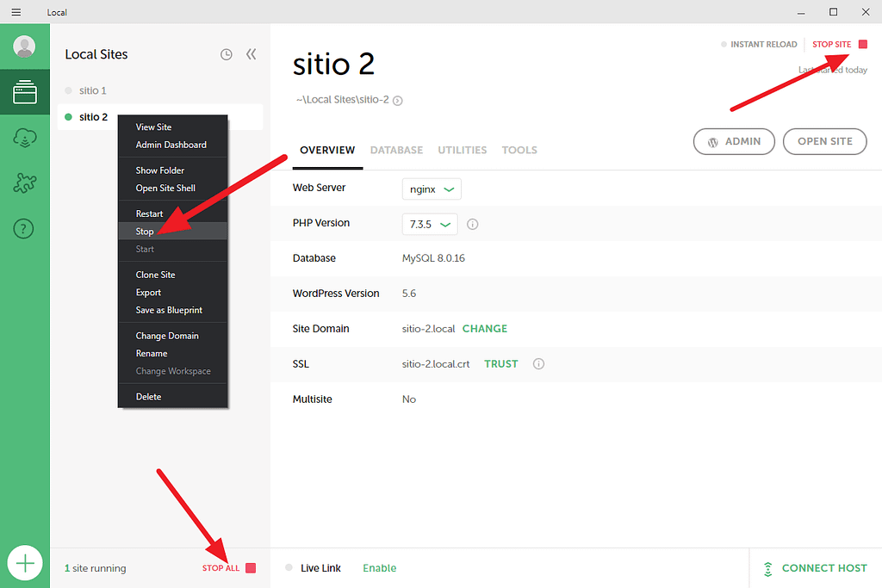Add a new site with plus button
This screenshot has width=882, height=588.
pyautogui.click(x=25, y=563)
